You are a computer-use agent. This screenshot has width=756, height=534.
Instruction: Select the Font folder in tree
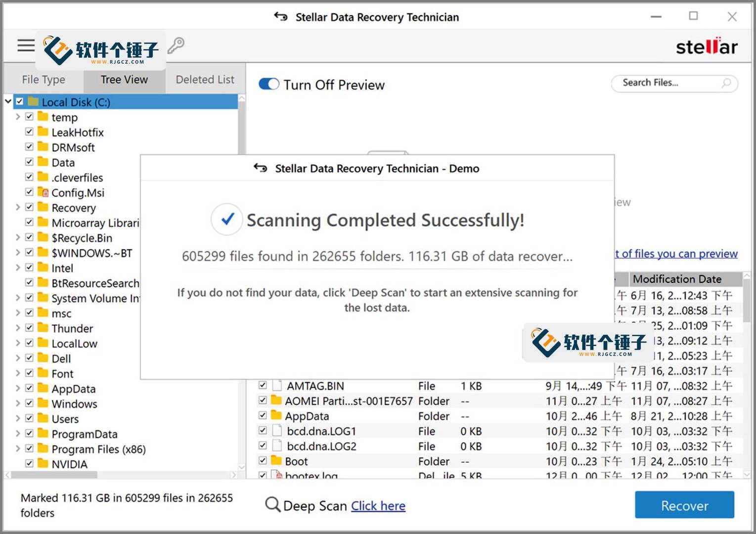click(62, 374)
